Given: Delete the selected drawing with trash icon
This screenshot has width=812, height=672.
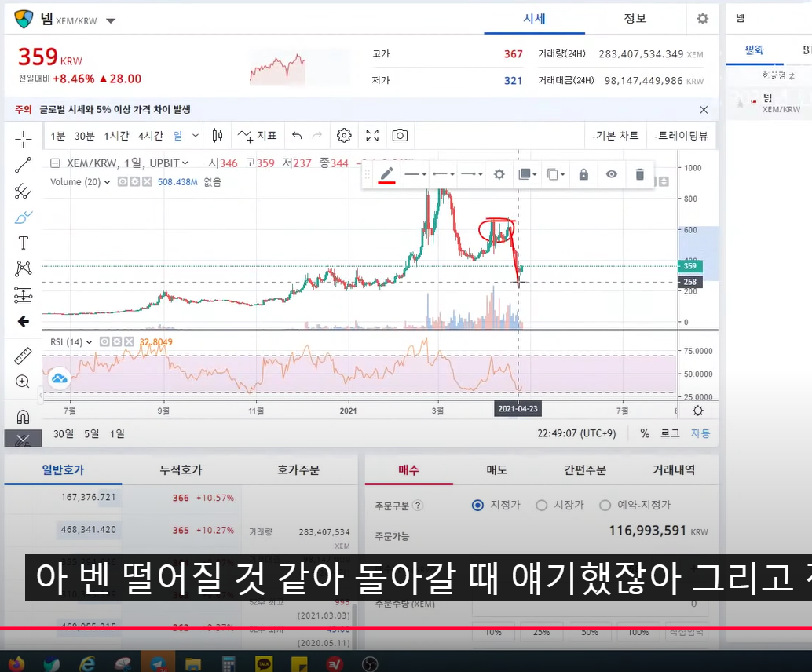Looking at the screenshot, I should coord(639,174).
